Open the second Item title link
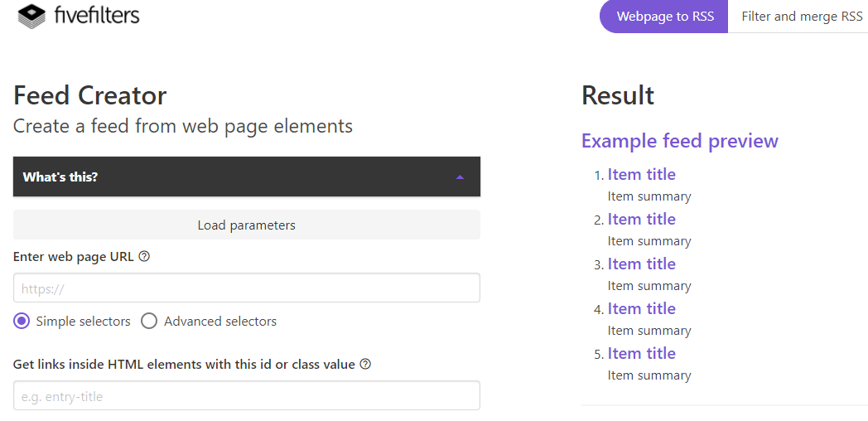 pos(641,220)
